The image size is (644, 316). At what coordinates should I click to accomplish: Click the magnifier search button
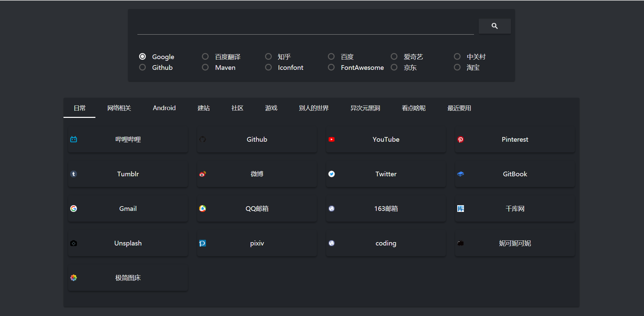[x=495, y=26]
